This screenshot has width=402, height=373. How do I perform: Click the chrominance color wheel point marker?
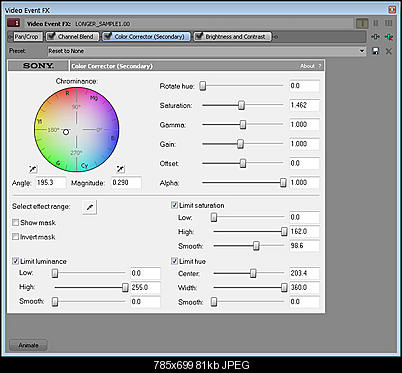coord(66,132)
